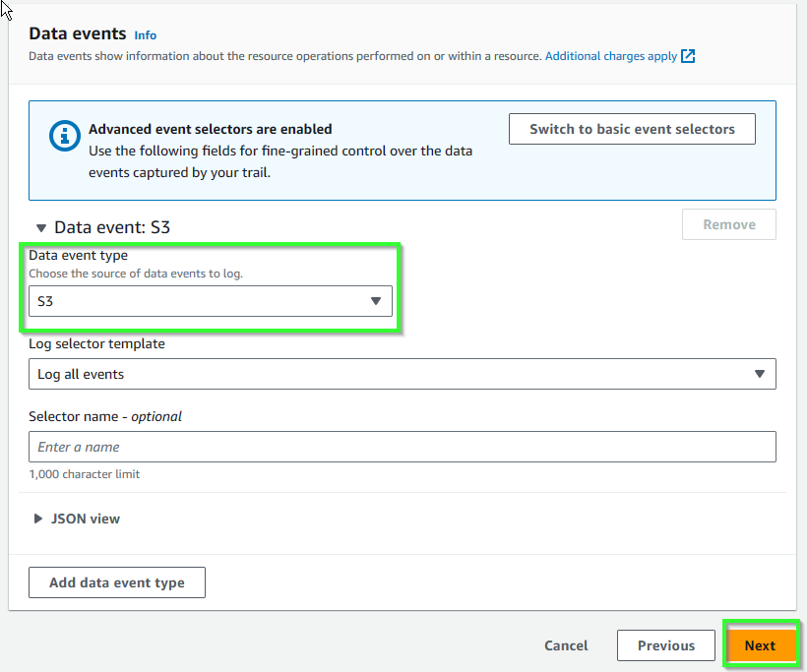The width and height of the screenshot is (807, 672).
Task: Focus the Selector name input field
Action: (403, 447)
